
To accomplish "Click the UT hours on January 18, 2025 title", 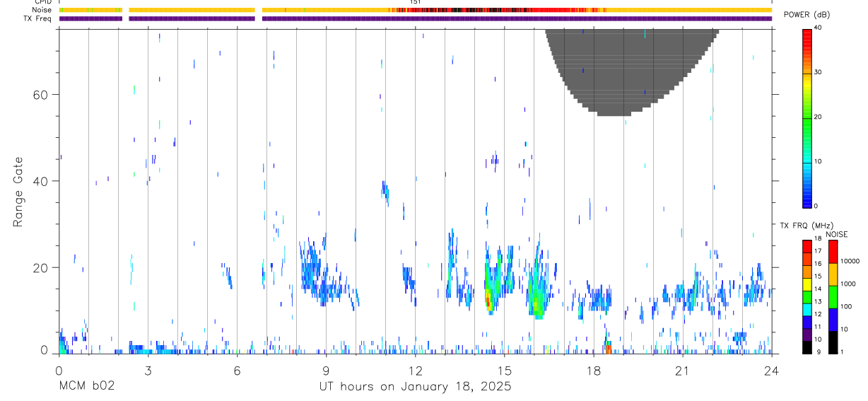I will [414, 387].
